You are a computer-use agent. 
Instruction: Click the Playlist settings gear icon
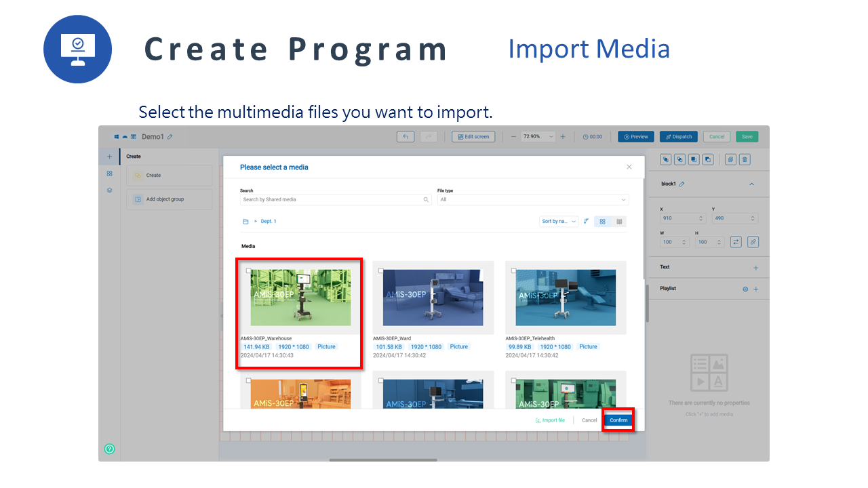tap(745, 289)
